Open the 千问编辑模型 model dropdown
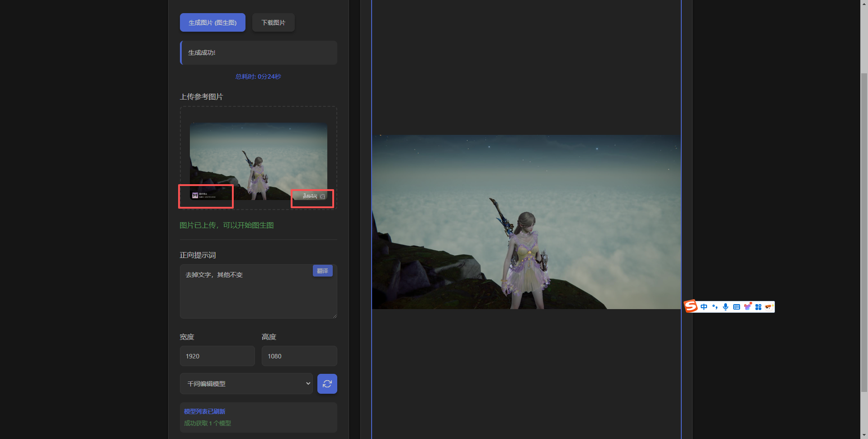 [246, 384]
